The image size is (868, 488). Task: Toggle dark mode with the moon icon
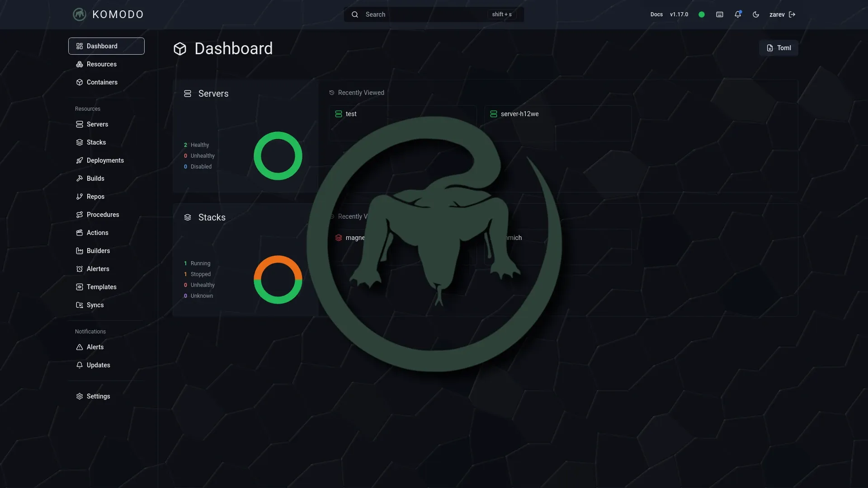click(x=756, y=14)
